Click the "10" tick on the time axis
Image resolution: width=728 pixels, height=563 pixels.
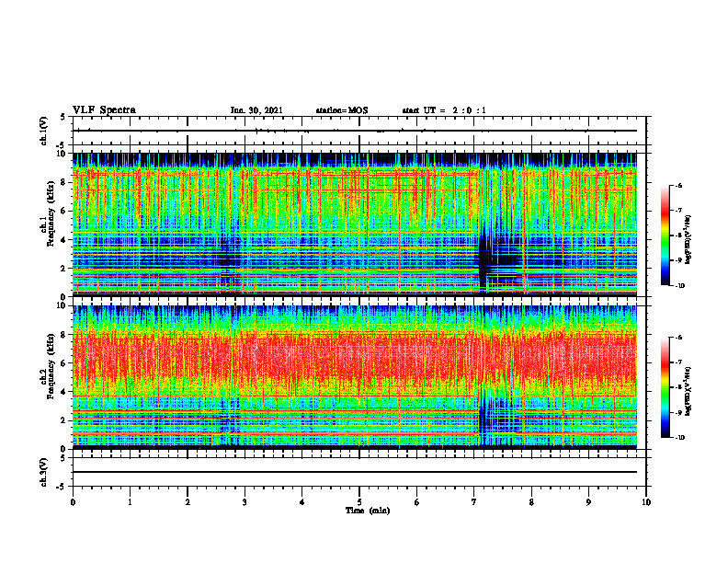646,502
